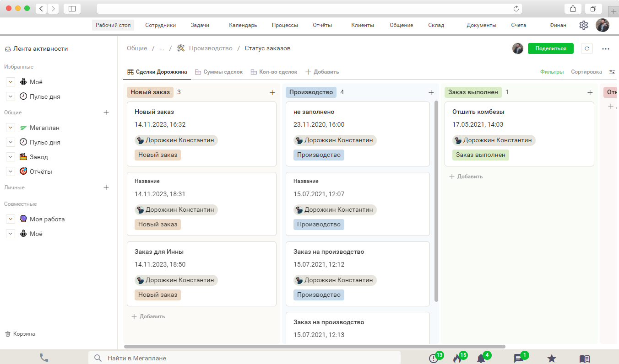Open Фильтры link
This screenshot has height=364, width=619.
coord(552,72)
